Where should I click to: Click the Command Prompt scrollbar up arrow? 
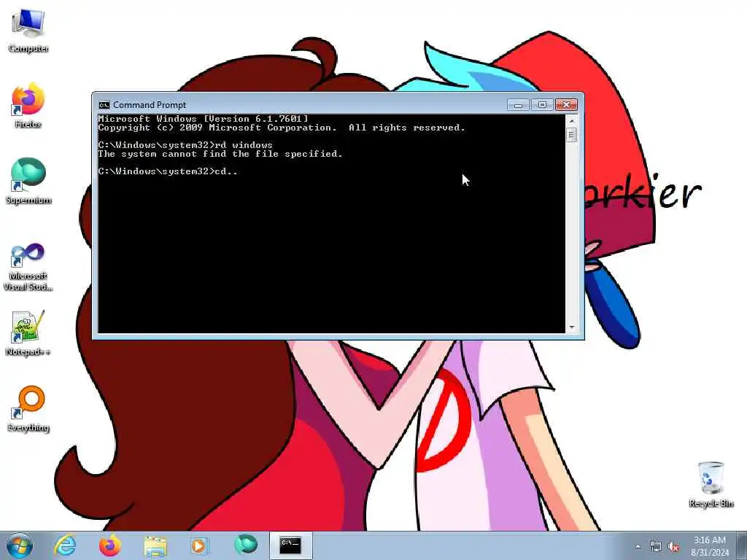572,120
